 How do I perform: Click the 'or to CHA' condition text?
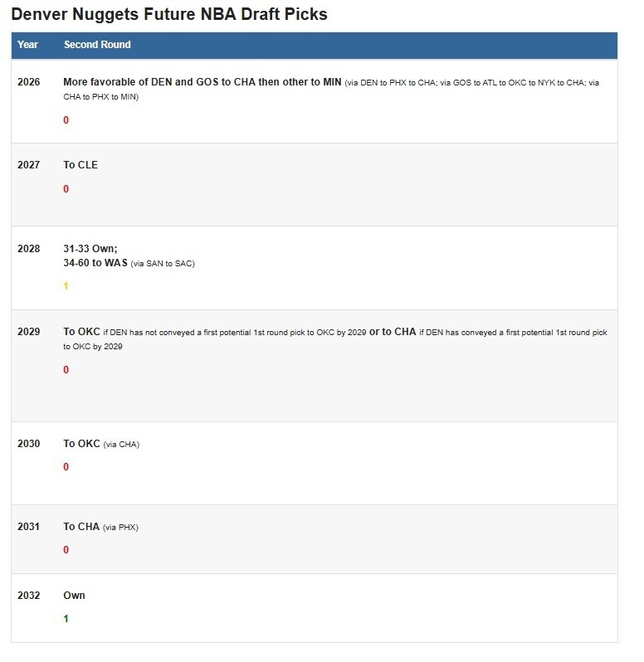pyautogui.click(x=393, y=332)
